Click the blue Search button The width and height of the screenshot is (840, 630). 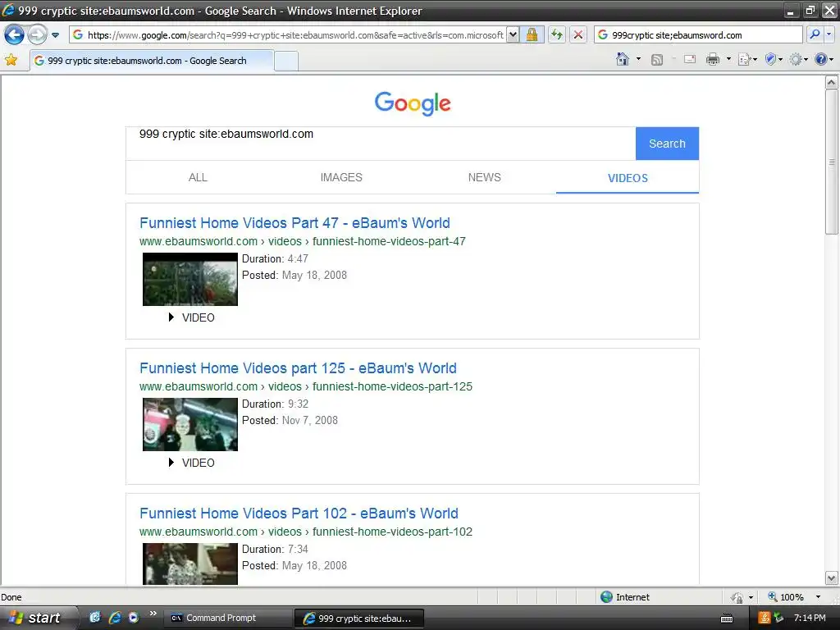click(667, 144)
